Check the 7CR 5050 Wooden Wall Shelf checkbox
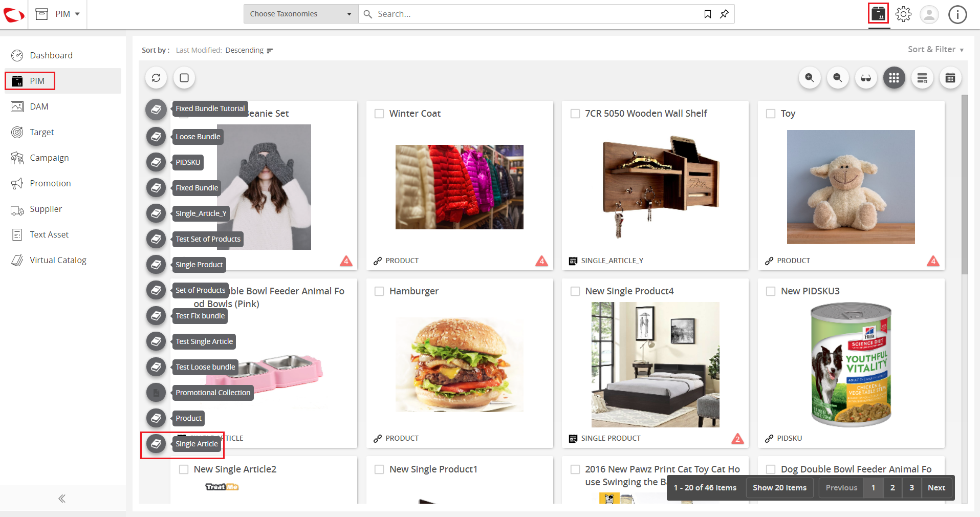 [x=575, y=114]
